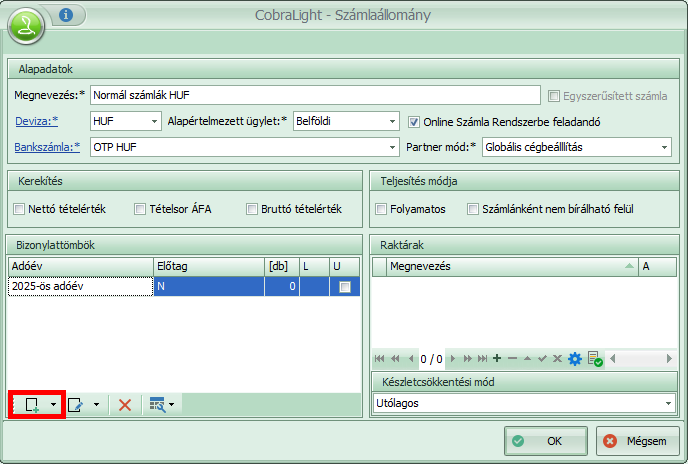Image resolution: width=688 pixels, height=464 pixels.
Task: Click the Megnevezés text input field
Action: click(315, 96)
